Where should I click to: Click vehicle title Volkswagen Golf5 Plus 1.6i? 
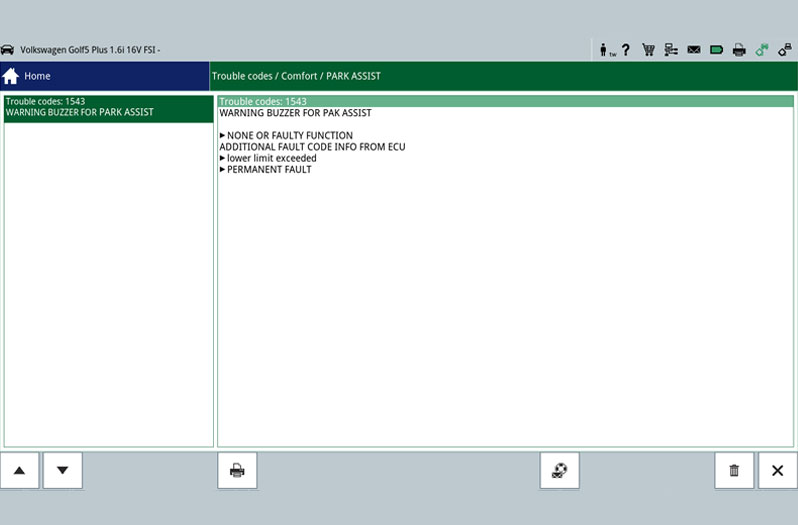tap(90, 50)
